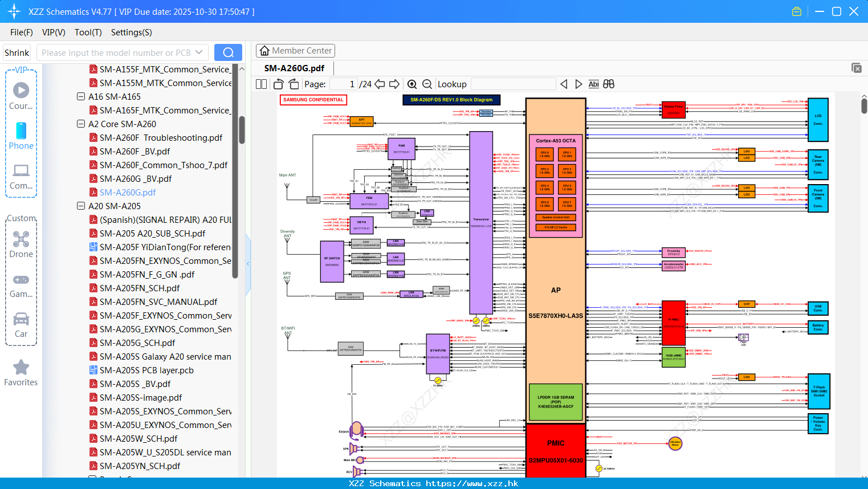Viewport: 868px width, 489px height.
Task: Open the xzz.hk website link
Action: [x=472, y=483]
